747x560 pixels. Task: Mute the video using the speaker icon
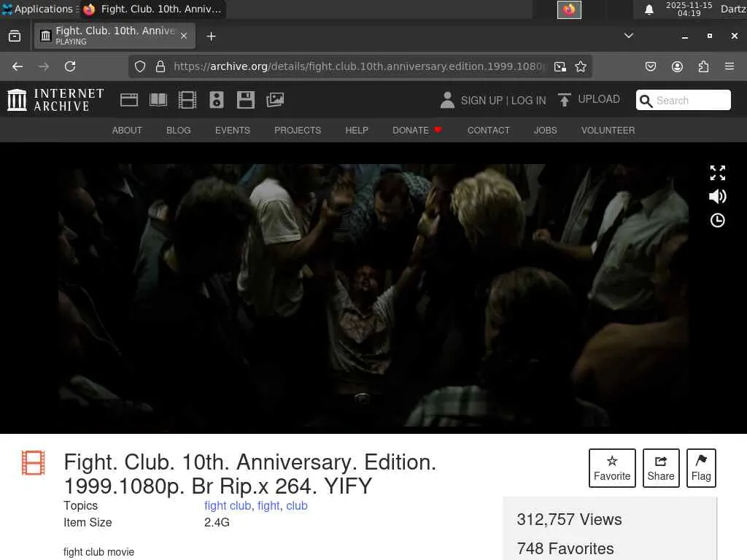(x=718, y=196)
